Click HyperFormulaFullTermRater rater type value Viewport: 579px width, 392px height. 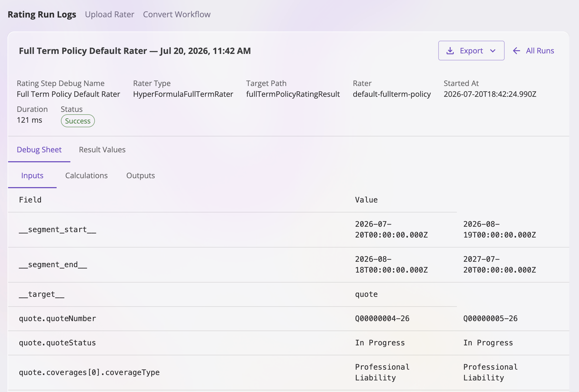pos(183,94)
